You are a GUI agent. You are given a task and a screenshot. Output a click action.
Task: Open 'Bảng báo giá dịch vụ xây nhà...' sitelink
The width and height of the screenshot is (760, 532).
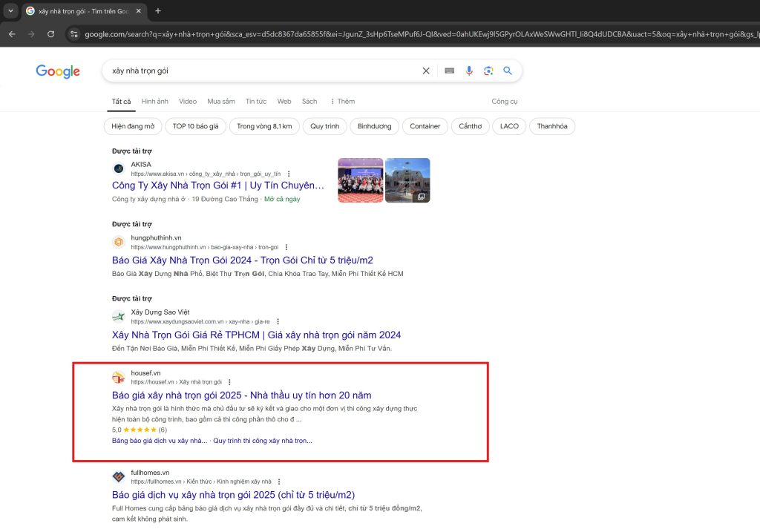(160, 441)
